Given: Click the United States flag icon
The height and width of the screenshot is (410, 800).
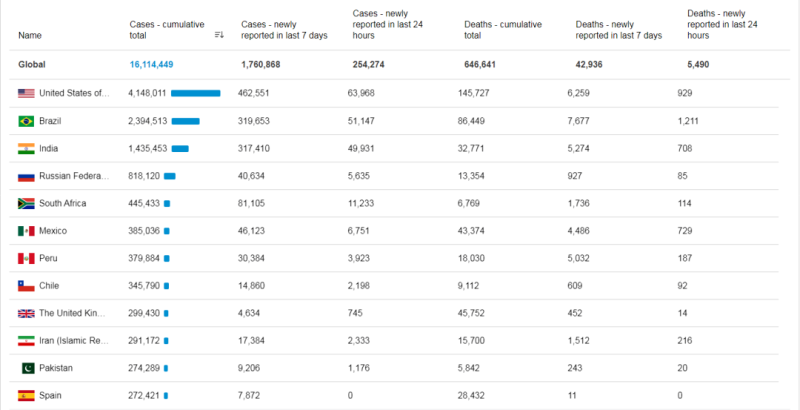Looking at the screenshot, I should [x=27, y=94].
